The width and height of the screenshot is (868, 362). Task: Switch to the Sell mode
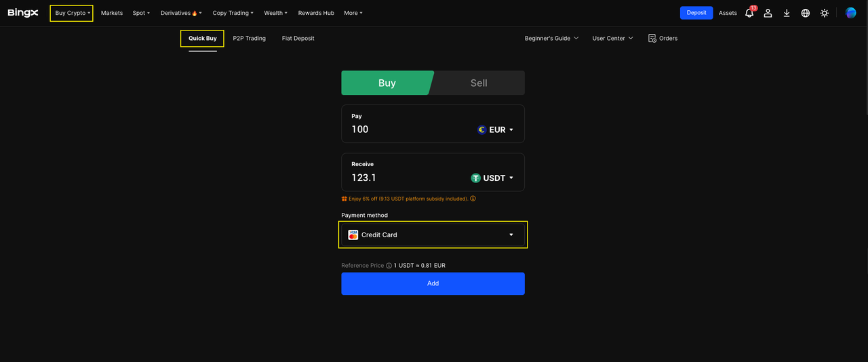tap(479, 83)
